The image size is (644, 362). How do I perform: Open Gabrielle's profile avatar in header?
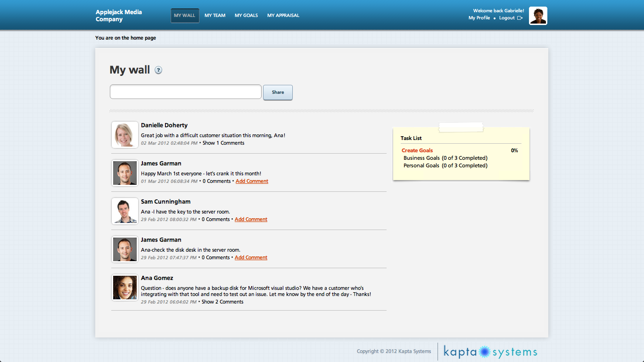pyautogui.click(x=538, y=16)
